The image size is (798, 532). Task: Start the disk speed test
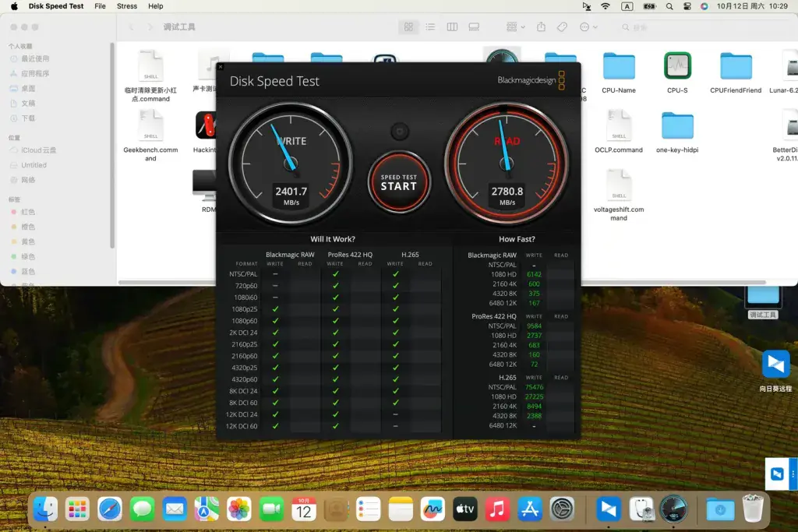399,182
